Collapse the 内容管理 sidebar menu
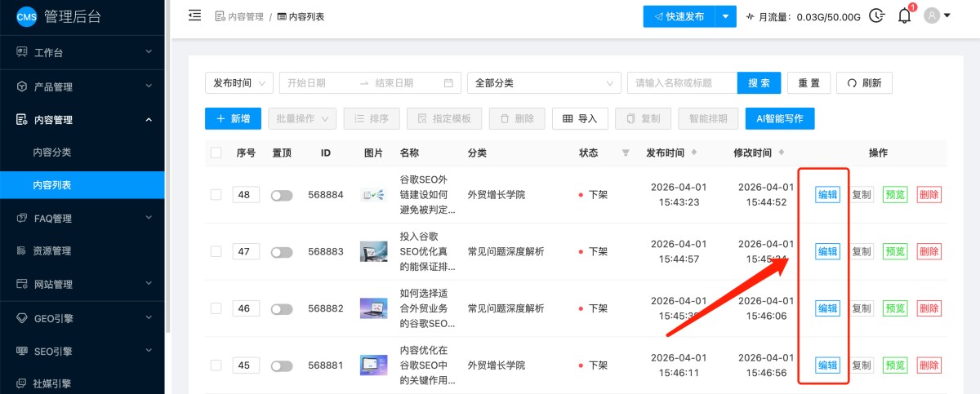This screenshot has height=394, width=980. point(149,120)
